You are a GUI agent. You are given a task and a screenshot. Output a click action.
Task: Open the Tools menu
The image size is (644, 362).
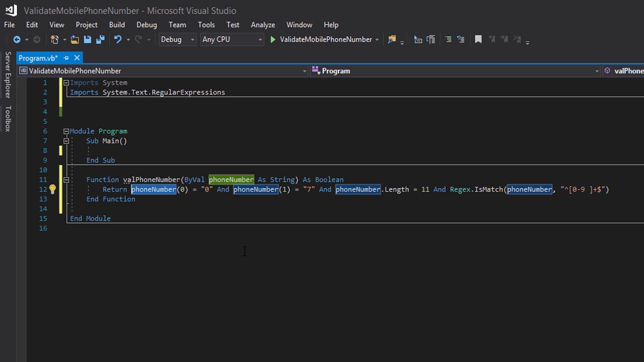click(206, 25)
